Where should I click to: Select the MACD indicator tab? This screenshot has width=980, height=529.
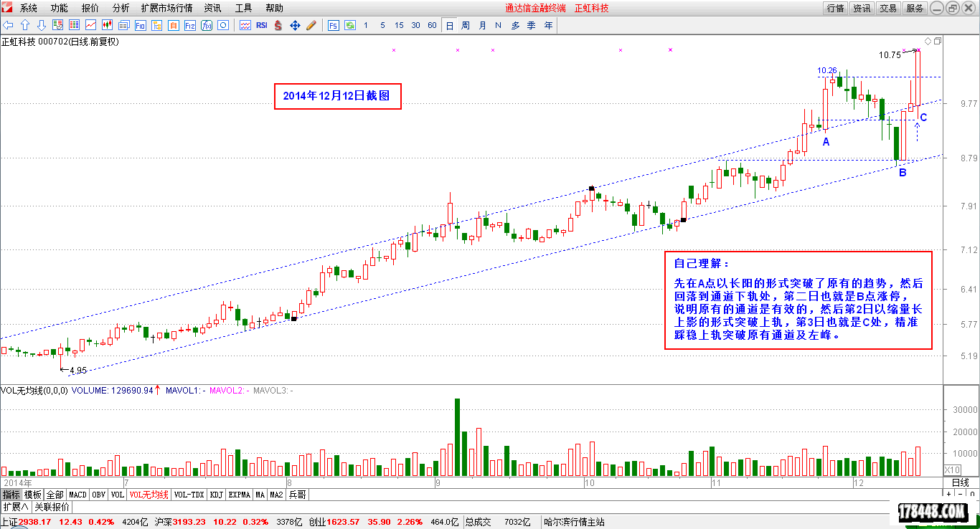77,495
